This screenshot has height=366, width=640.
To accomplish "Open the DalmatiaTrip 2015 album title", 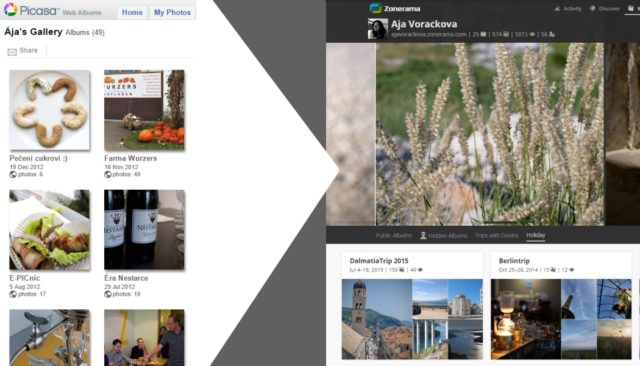I will [379, 261].
